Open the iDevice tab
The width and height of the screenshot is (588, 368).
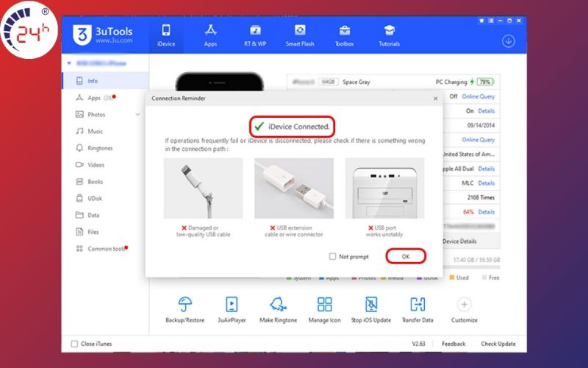pos(166,35)
